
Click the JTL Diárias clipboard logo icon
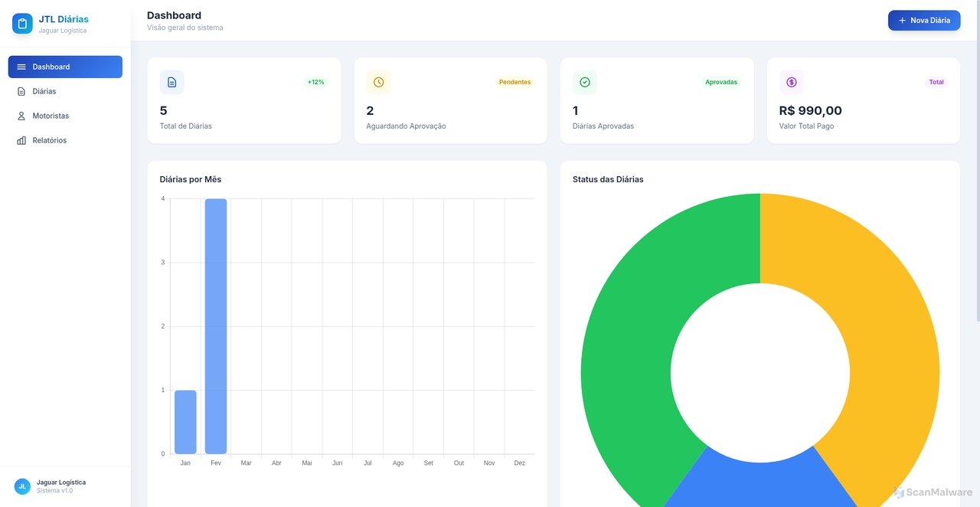click(22, 24)
